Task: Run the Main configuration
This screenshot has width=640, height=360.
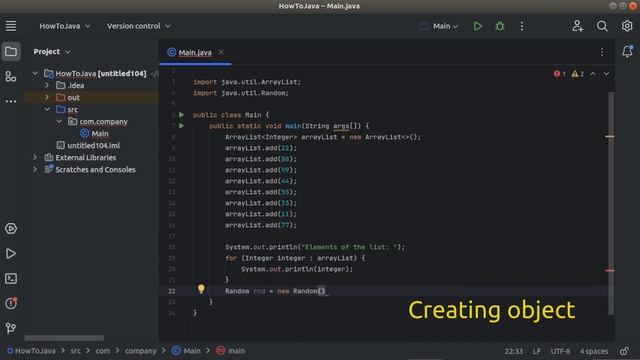Action: click(x=478, y=26)
